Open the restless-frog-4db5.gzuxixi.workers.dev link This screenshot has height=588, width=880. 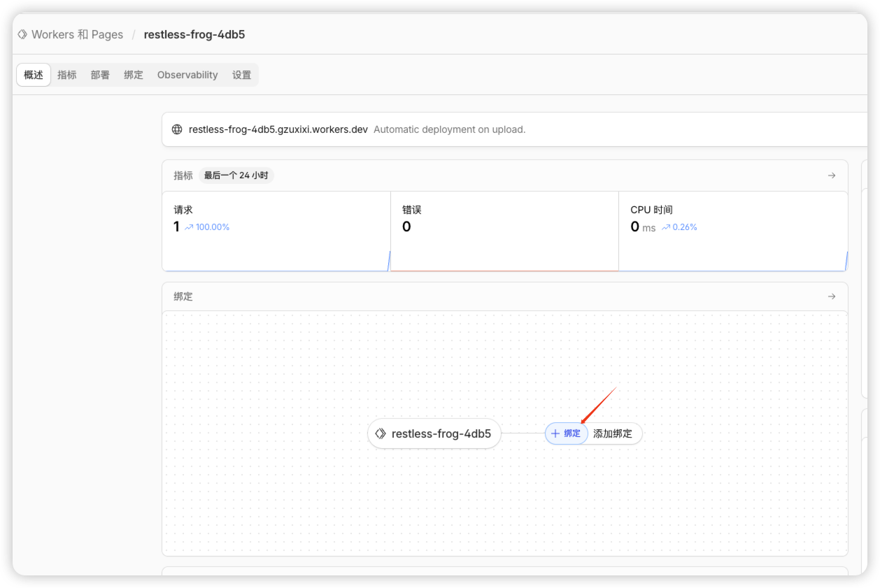(x=278, y=129)
